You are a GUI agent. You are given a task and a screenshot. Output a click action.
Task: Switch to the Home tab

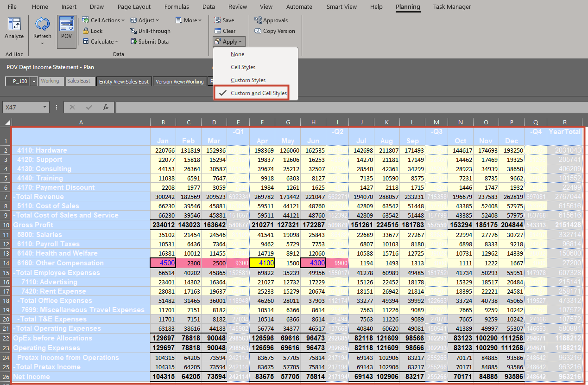pos(40,7)
